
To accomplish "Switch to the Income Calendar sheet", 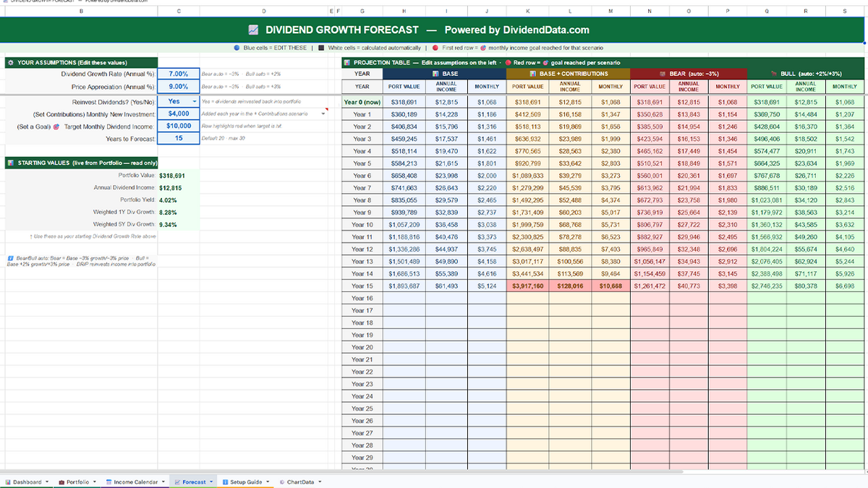I will (x=137, y=481).
